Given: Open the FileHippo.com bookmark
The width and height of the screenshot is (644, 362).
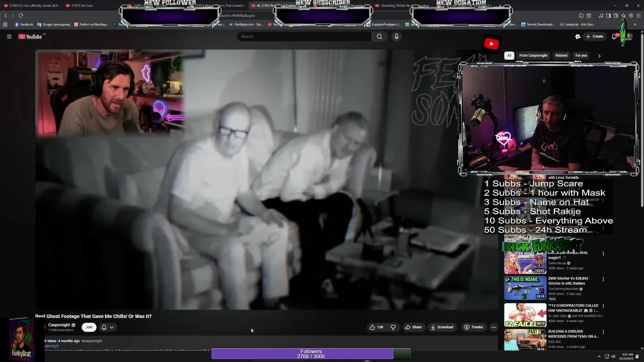Looking at the screenshot, I should click(246, 24).
